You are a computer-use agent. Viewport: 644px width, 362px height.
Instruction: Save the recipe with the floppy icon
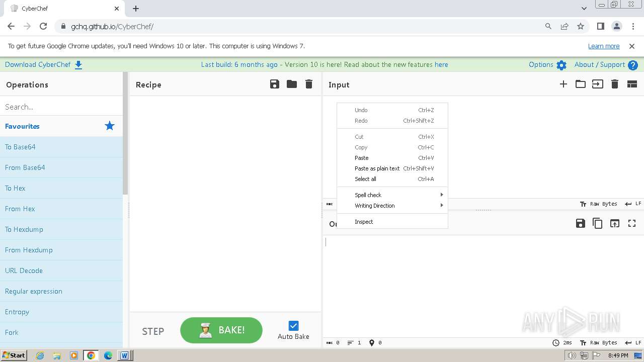click(x=275, y=84)
